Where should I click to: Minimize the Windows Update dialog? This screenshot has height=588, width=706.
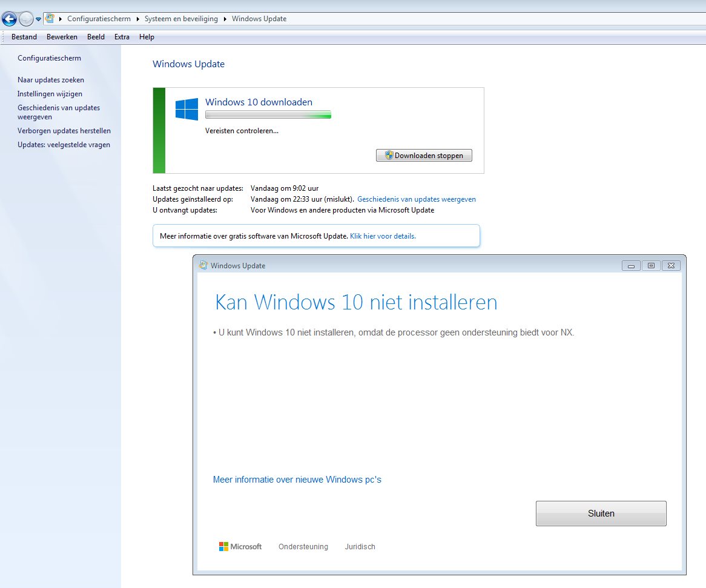point(631,266)
